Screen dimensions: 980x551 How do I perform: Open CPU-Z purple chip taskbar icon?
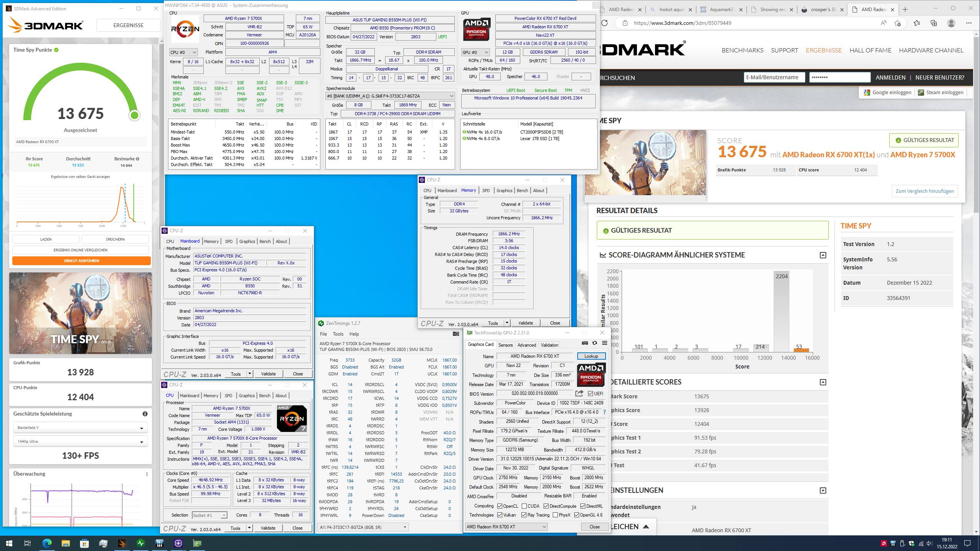178,543
